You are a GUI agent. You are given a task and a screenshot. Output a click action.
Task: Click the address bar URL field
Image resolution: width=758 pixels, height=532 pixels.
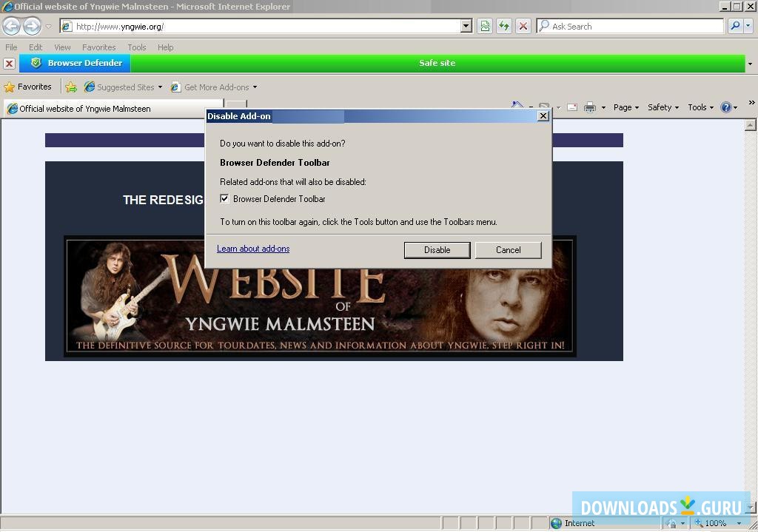261,26
